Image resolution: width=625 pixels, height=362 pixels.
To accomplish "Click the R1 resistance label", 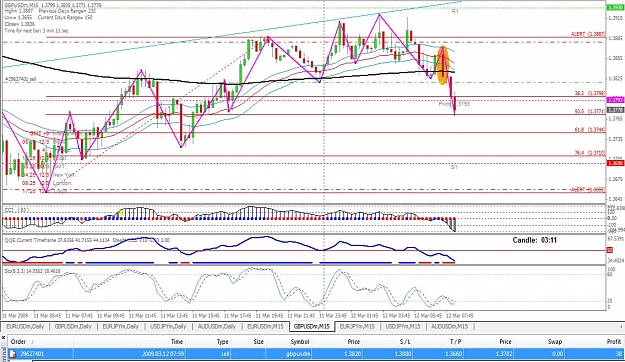I will pyautogui.click(x=455, y=11).
